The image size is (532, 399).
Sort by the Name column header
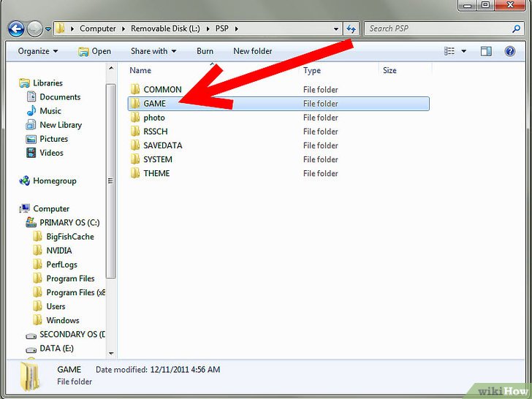[x=140, y=70]
